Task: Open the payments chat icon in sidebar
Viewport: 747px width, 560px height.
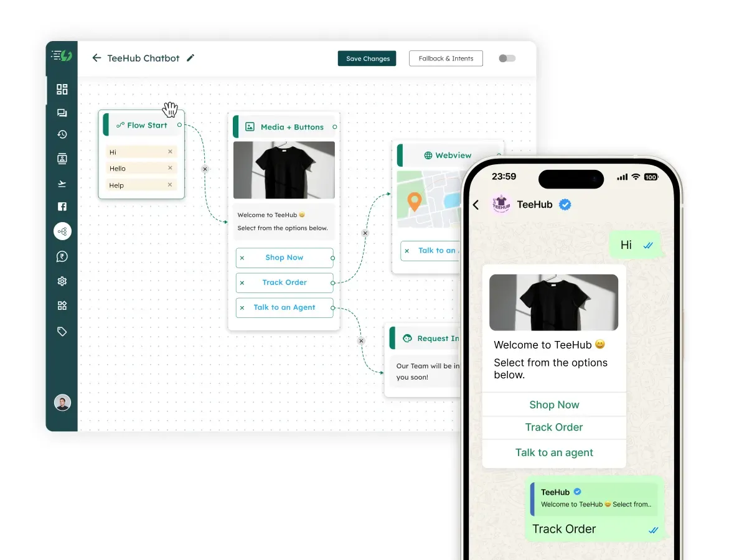Action: point(62,256)
